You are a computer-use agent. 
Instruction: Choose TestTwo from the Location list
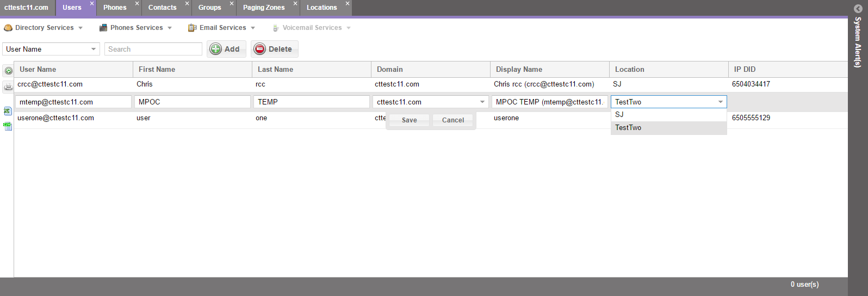pyautogui.click(x=668, y=128)
